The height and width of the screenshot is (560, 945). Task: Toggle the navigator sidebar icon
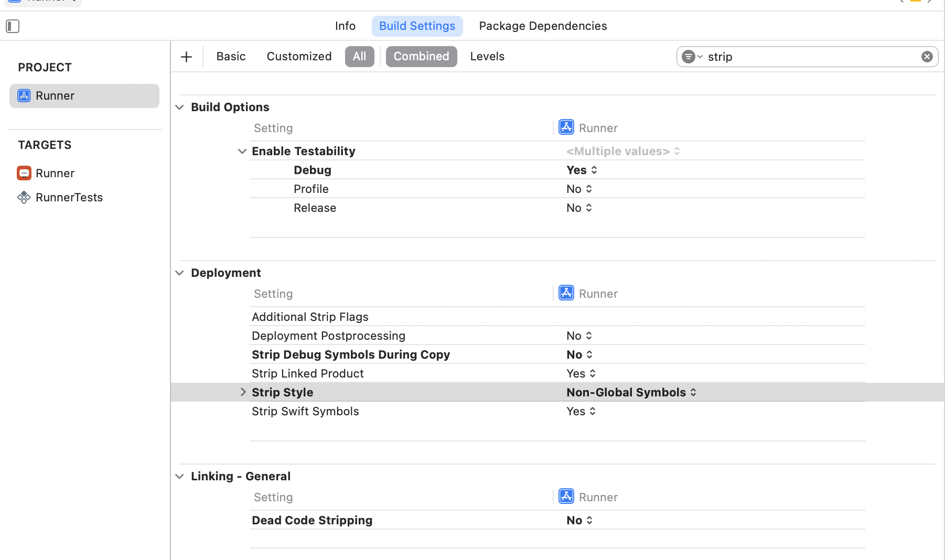point(13,26)
